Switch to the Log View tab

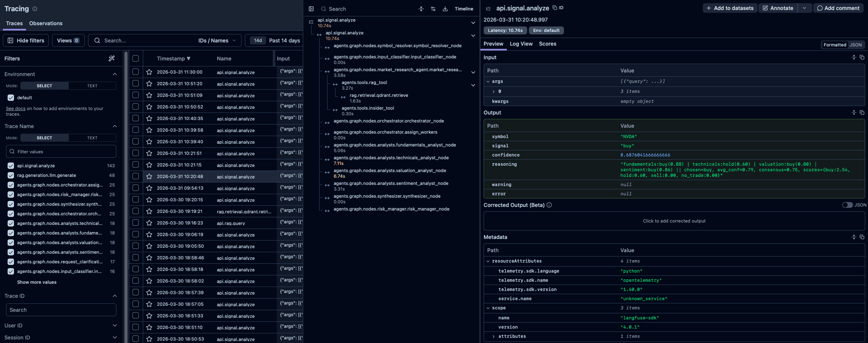click(x=521, y=44)
